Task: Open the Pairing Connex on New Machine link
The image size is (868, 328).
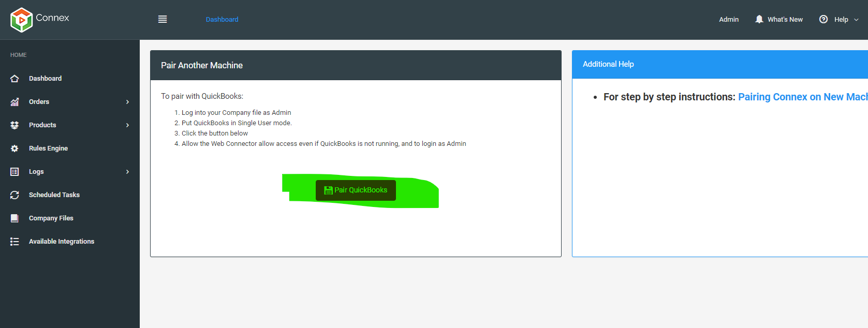Action: point(803,97)
